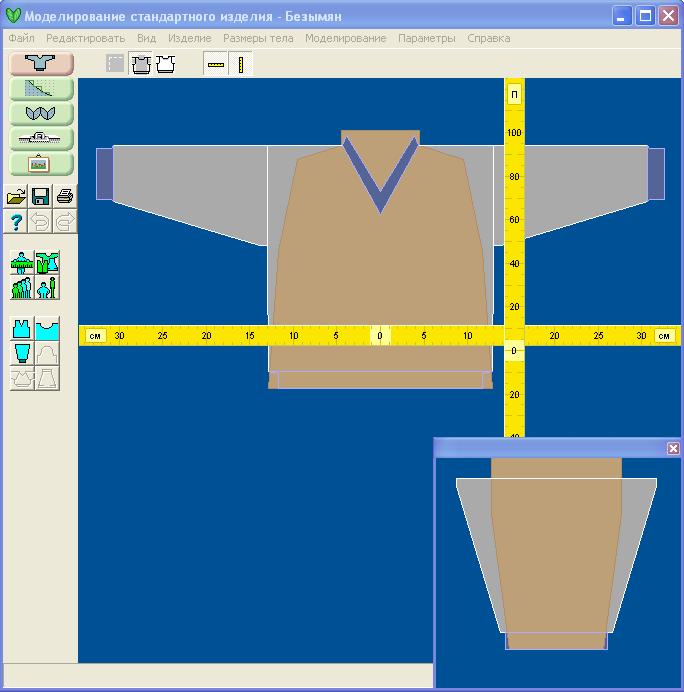Toggle the horizontal ruler tool
Image resolution: width=684 pixels, height=692 pixels.
(216, 64)
